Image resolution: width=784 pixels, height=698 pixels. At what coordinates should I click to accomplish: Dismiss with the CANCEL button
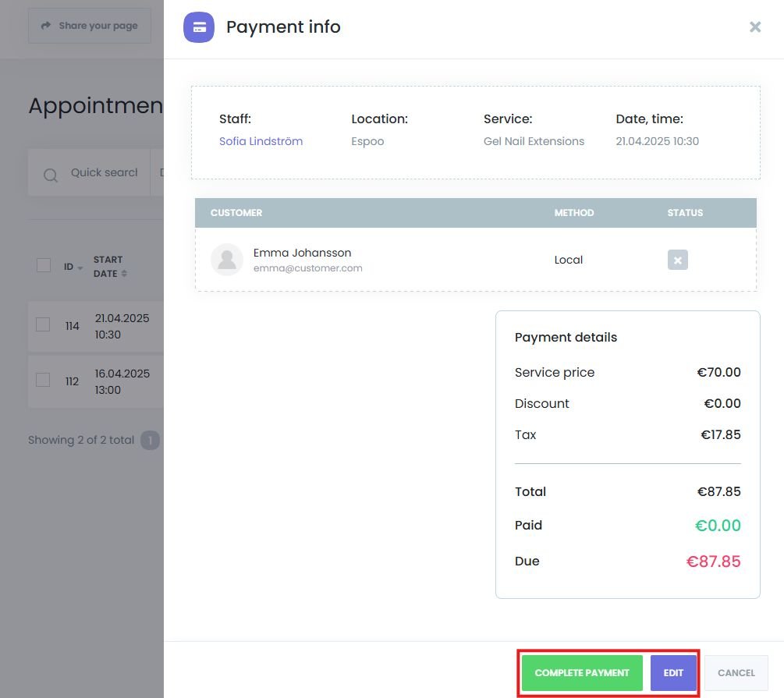[735, 672]
